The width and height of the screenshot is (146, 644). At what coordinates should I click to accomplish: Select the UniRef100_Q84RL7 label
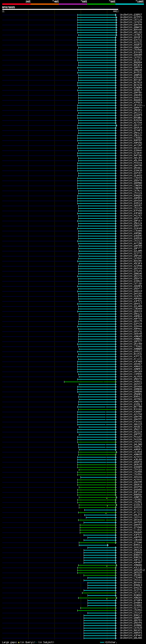[x=131, y=90]
